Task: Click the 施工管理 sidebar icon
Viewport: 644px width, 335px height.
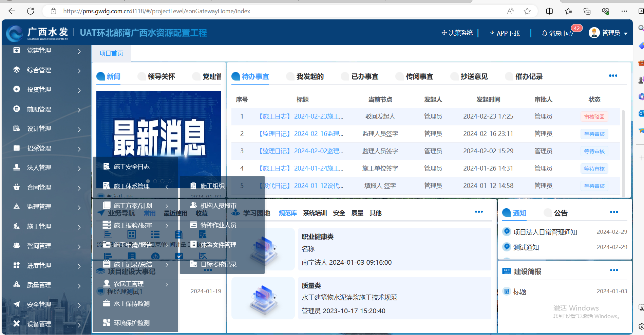Action: [x=16, y=226]
